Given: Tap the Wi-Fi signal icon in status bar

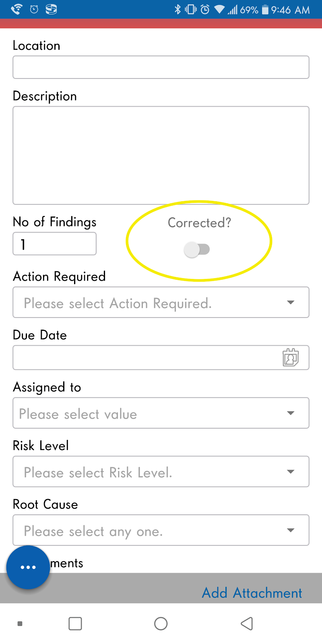Looking at the screenshot, I should (x=219, y=9).
